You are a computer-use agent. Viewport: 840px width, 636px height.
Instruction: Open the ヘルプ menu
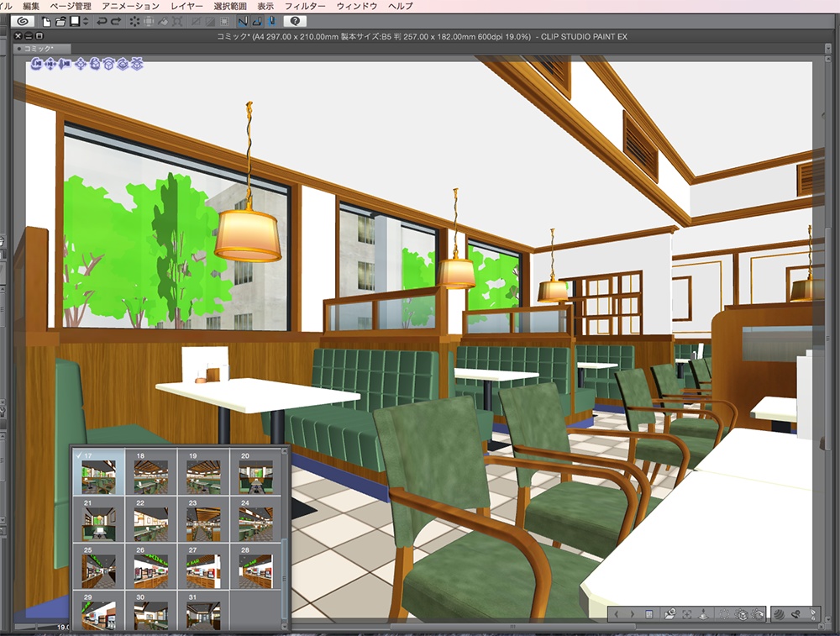400,6
